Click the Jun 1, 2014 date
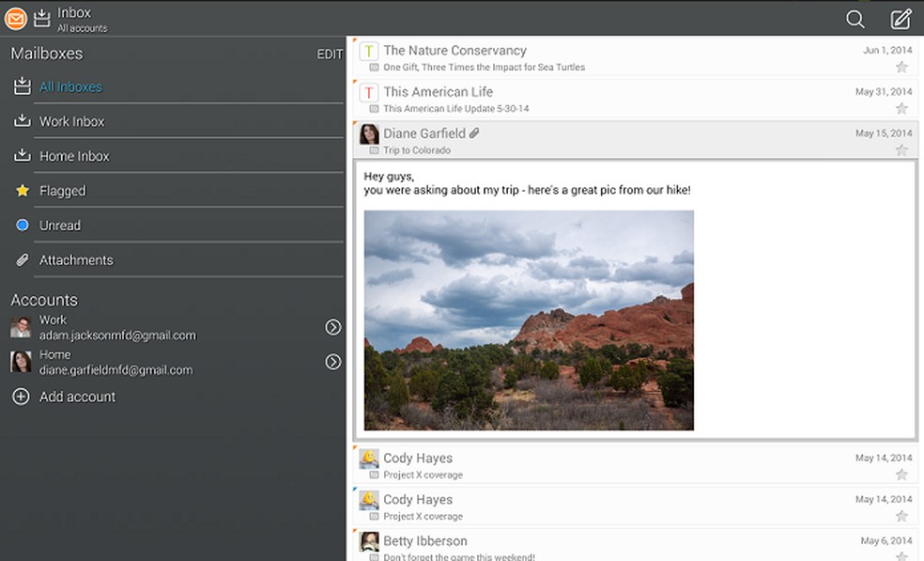The width and height of the screenshot is (924, 561). point(887,50)
